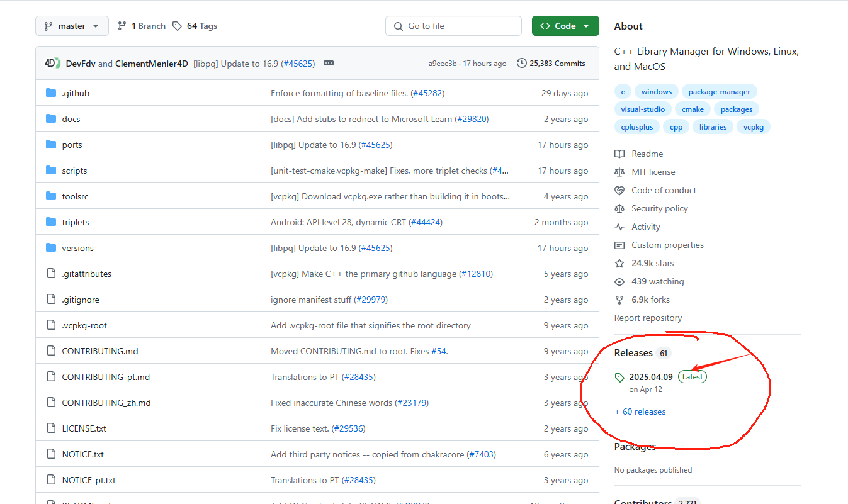Open the CONTRIBUTING_zh.md file
848x504 pixels.
click(x=106, y=403)
